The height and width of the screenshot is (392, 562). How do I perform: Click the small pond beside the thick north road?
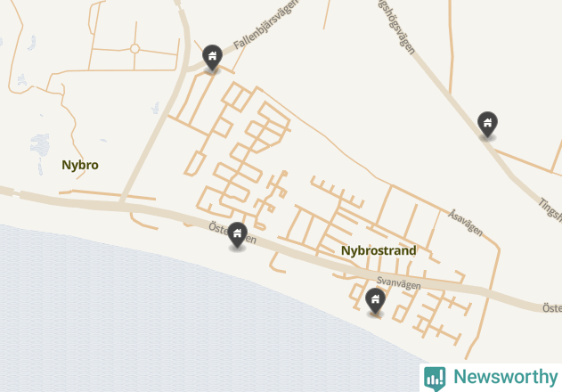click(156, 108)
